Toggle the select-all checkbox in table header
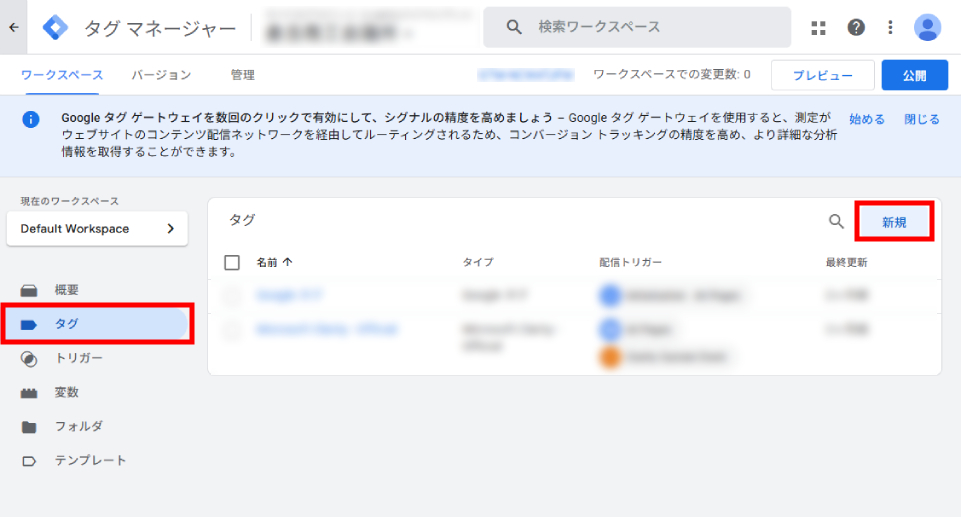This screenshot has height=517, width=961. [x=232, y=262]
